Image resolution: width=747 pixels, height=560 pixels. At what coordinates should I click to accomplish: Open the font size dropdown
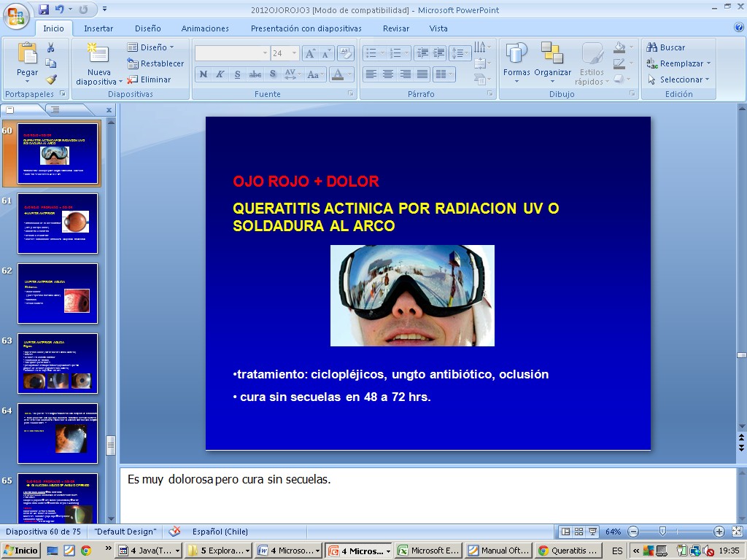pos(294,53)
